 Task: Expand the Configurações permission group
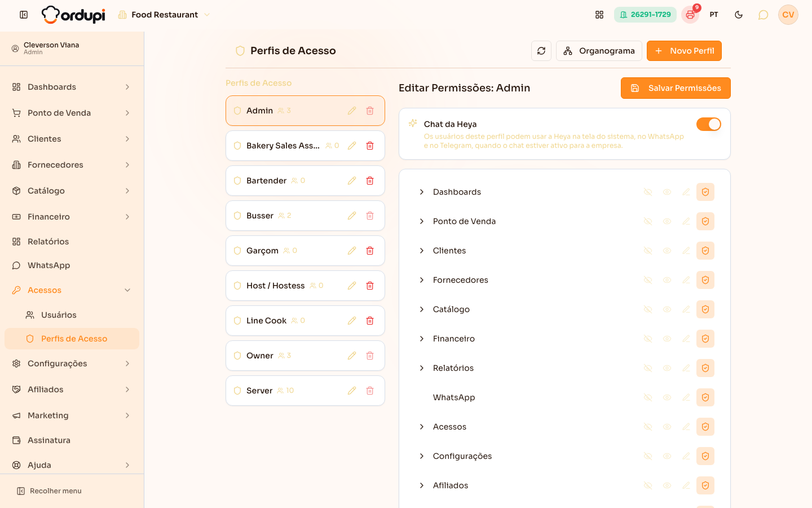tap(421, 456)
